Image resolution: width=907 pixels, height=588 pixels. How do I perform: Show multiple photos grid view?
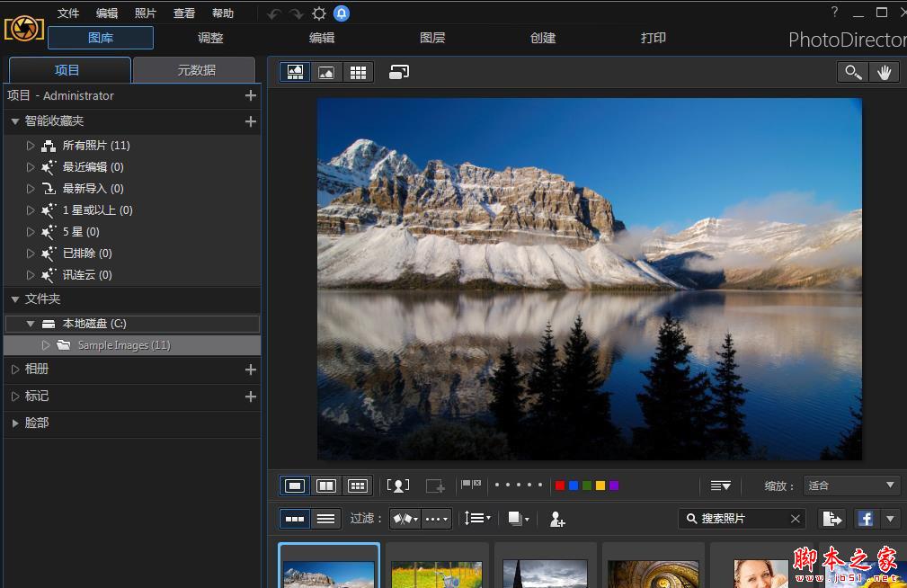point(358,486)
